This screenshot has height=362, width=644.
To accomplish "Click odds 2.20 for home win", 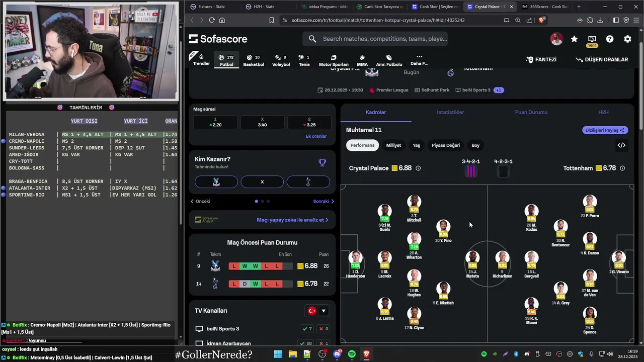I will (215, 122).
